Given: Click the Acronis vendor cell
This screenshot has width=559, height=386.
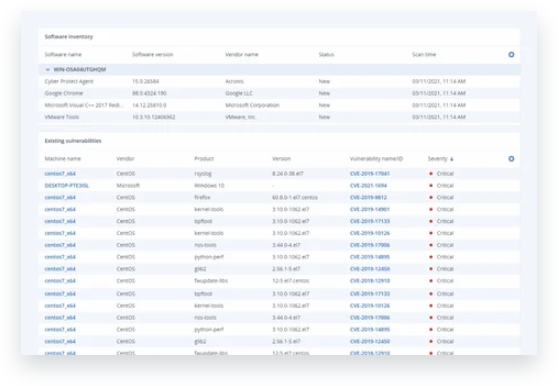Looking at the screenshot, I should (234, 81).
